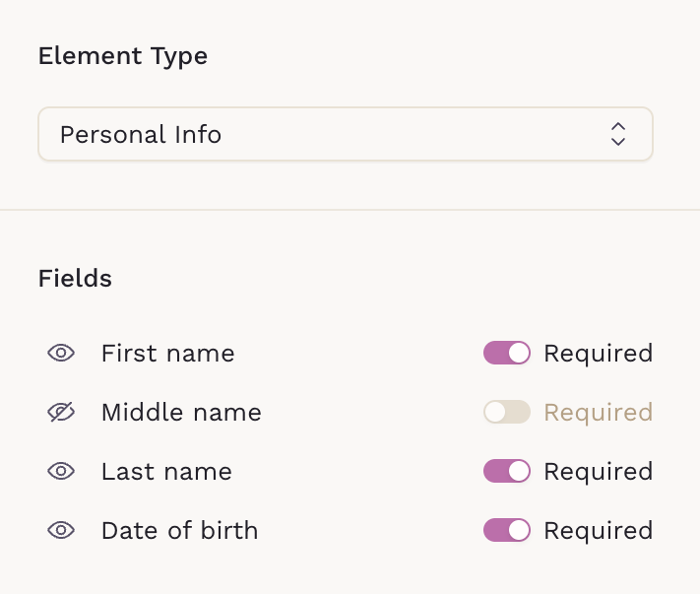Click the Last name field label

tap(166, 472)
